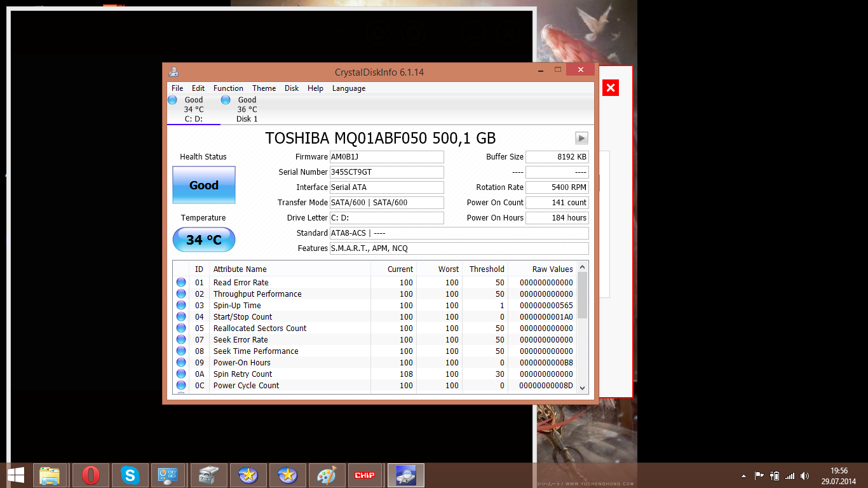The height and width of the screenshot is (488, 868).
Task: Click the CrystalDiskInfo taskbar icon
Action: click(x=405, y=475)
